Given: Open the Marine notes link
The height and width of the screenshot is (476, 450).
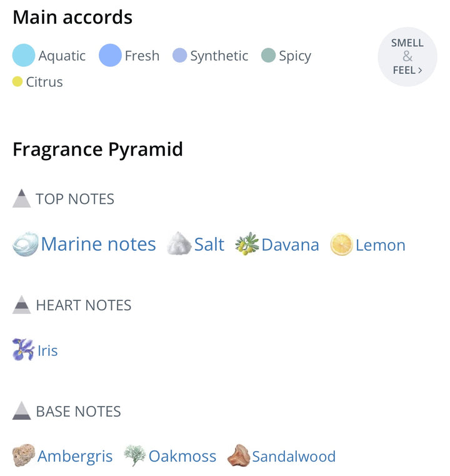Looking at the screenshot, I should (98, 244).
